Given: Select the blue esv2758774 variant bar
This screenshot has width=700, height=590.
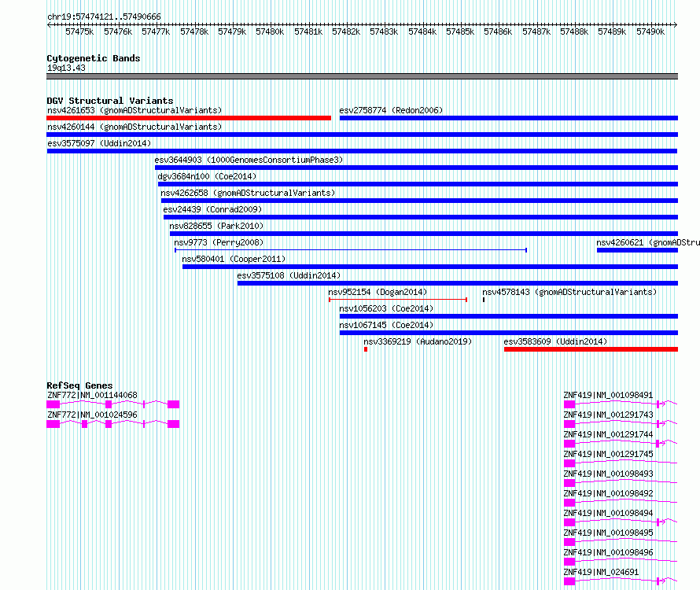Looking at the screenshot, I should coord(509,118).
